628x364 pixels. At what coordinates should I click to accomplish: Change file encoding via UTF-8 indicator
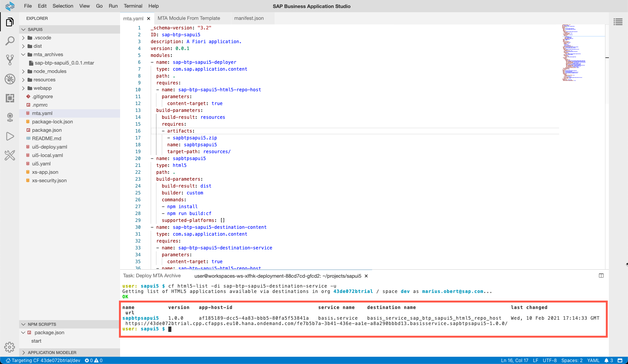[x=550, y=361]
